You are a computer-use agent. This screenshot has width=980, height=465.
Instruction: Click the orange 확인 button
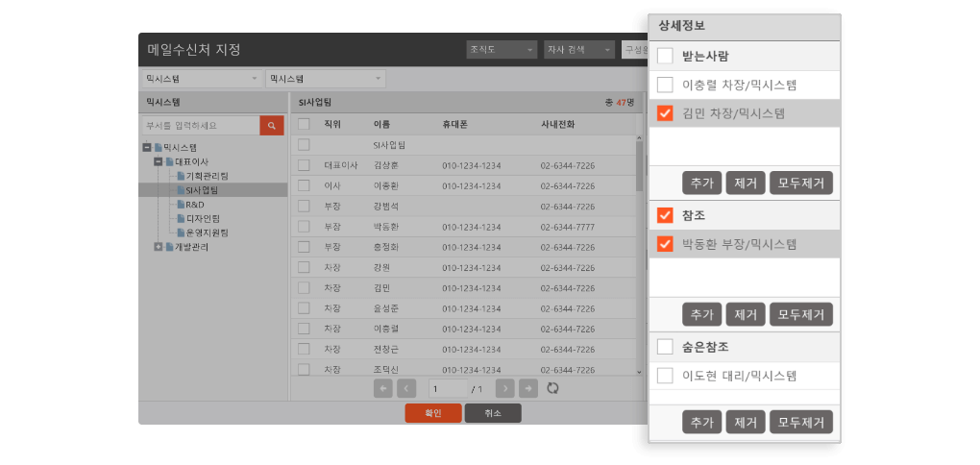433,413
